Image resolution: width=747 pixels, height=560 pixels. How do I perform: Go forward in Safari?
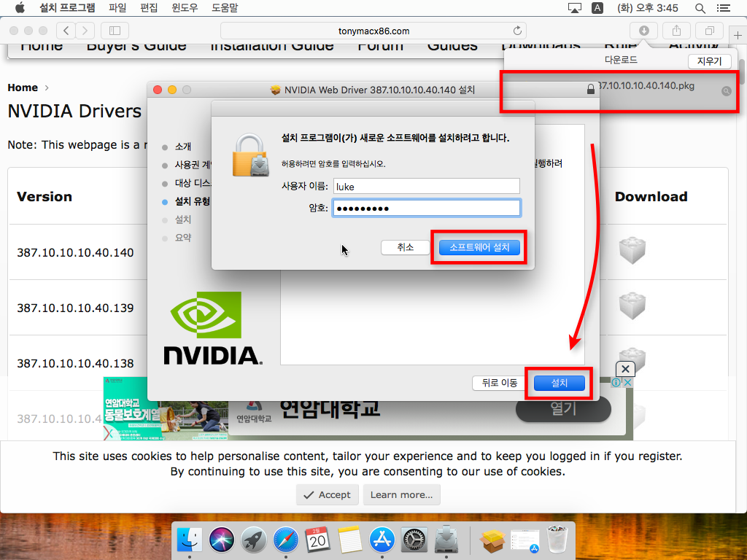[x=85, y=31]
